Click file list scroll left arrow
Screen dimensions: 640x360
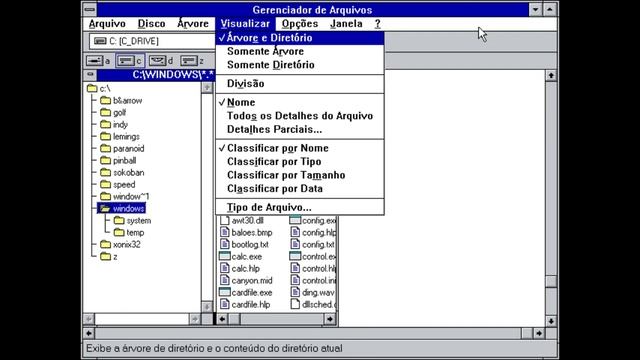[x=222, y=319]
